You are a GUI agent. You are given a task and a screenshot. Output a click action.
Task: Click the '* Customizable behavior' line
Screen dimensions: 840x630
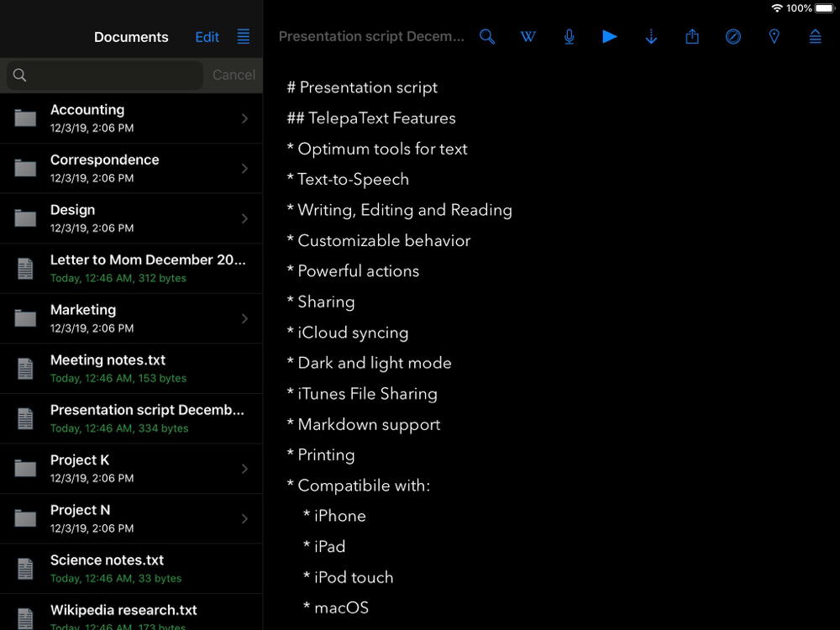379,240
